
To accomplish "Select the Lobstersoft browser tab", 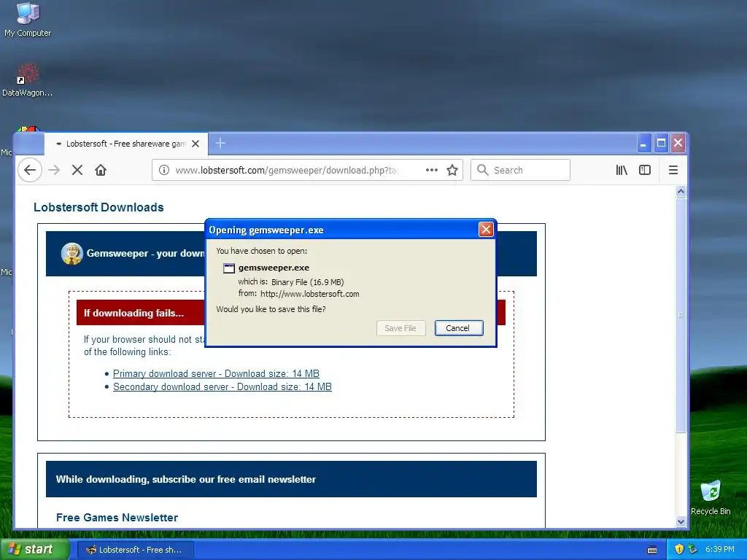I will coord(125,144).
